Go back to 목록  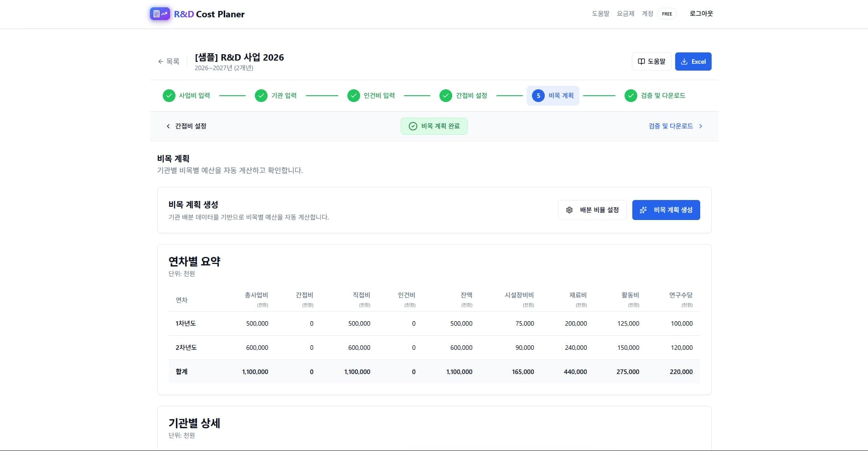point(169,61)
